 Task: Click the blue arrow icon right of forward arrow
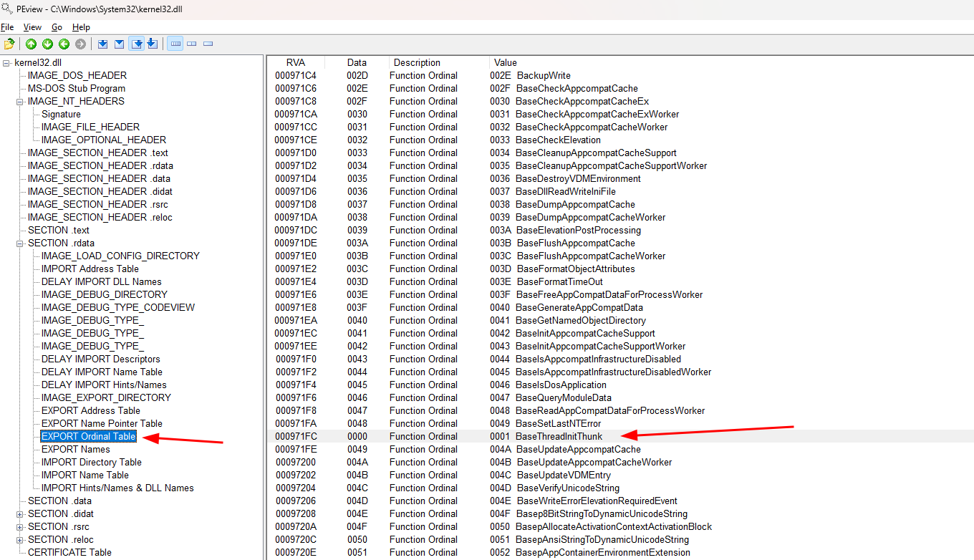[102, 44]
